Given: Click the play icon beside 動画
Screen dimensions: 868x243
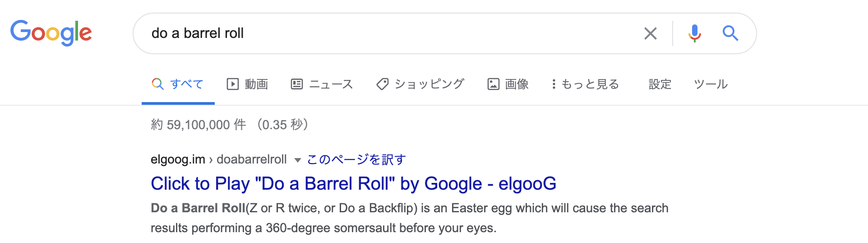Looking at the screenshot, I should (x=232, y=84).
